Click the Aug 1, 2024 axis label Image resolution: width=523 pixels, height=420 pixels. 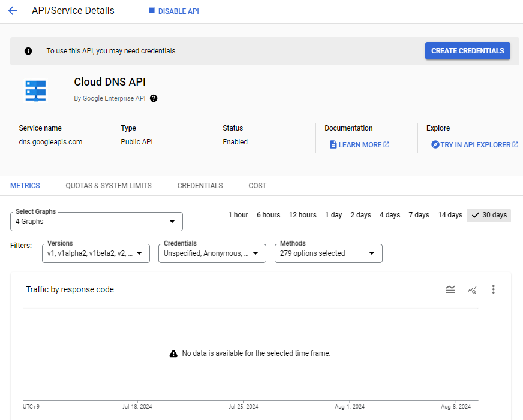[350, 407]
